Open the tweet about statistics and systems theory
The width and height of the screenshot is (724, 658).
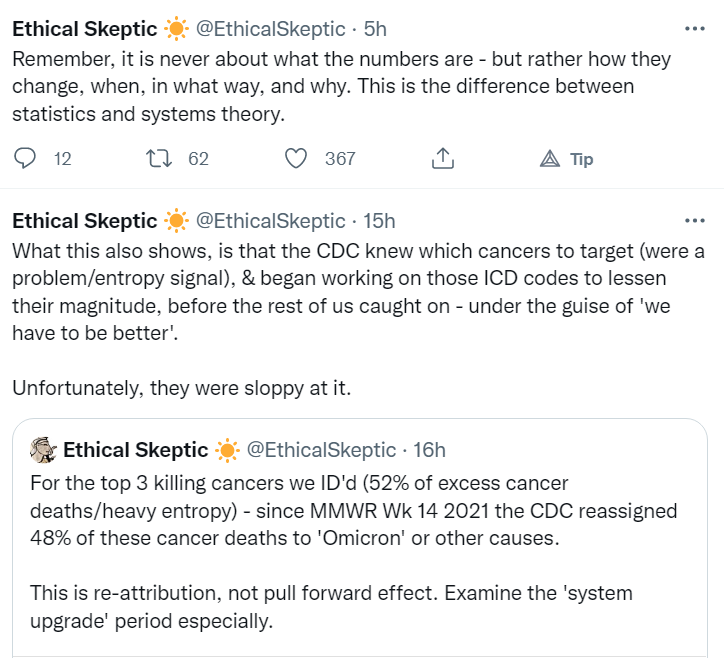tap(340, 85)
